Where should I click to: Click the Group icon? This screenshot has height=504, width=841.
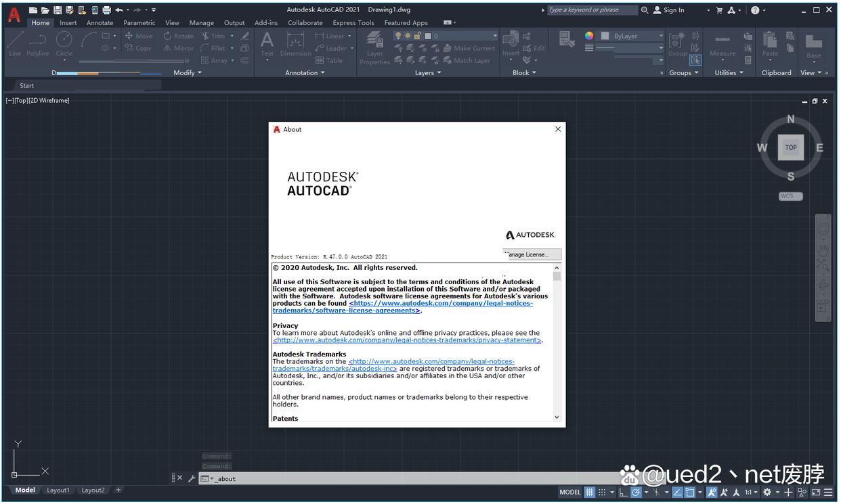coord(677,44)
